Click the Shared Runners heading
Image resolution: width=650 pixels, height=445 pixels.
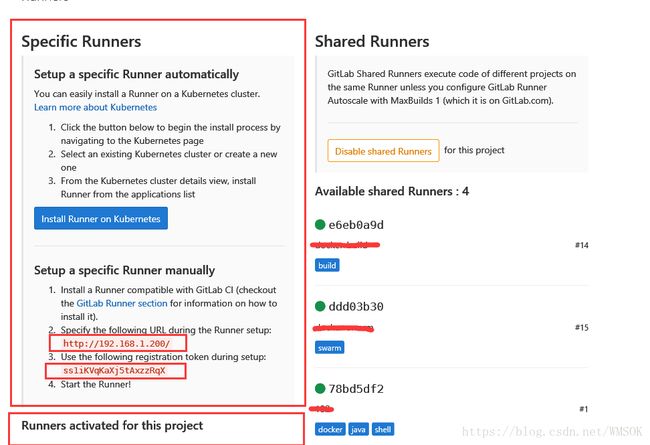(372, 41)
